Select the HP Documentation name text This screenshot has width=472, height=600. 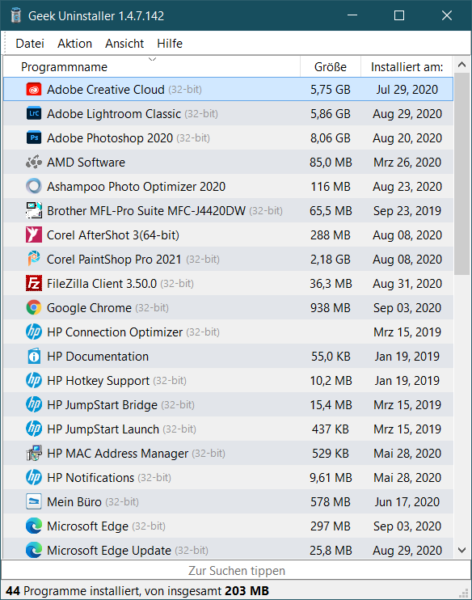pyautogui.click(x=98, y=356)
